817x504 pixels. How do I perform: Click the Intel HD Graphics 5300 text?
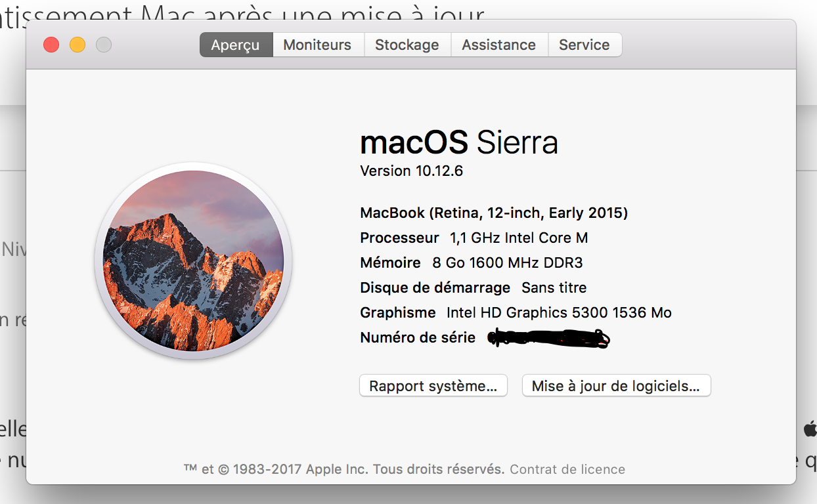click(x=527, y=312)
